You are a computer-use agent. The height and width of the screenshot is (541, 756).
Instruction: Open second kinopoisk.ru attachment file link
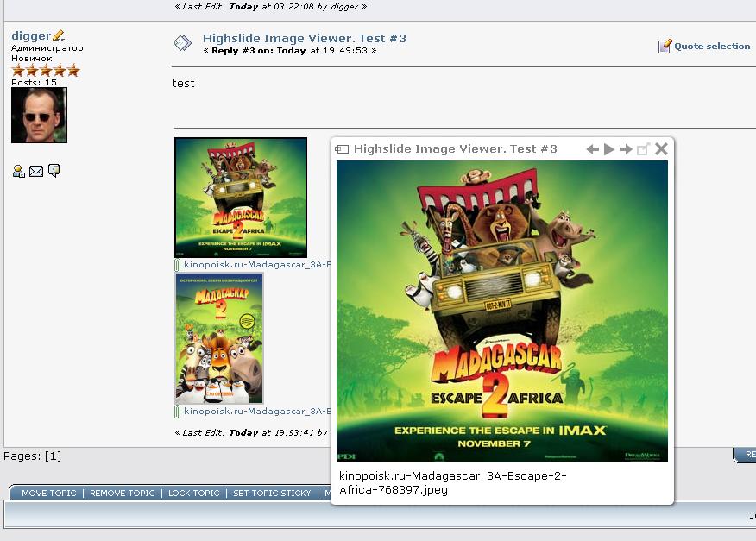pyautogui.click(x=257, y=411)
